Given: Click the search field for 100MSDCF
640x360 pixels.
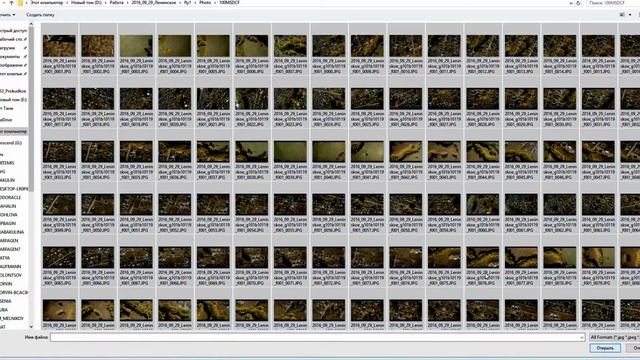Looking at the screenshot, I should pyautogui.click(x=612, y=3).
